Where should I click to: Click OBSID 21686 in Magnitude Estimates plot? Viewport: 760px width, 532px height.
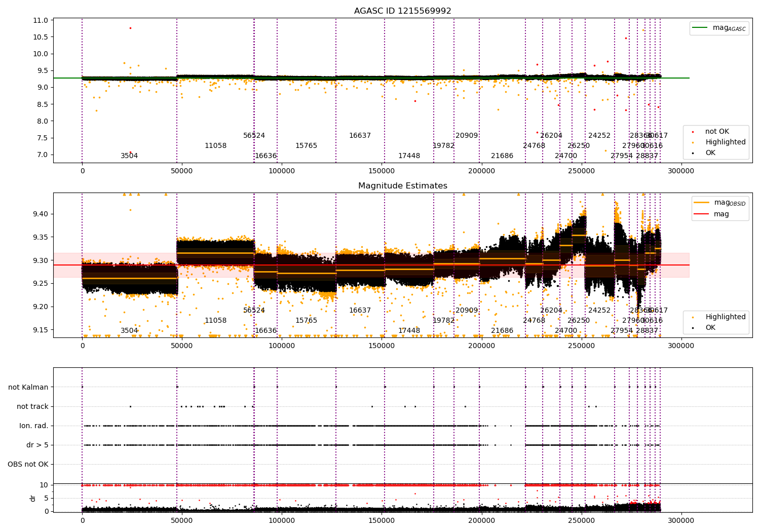[x=502, y=331]
